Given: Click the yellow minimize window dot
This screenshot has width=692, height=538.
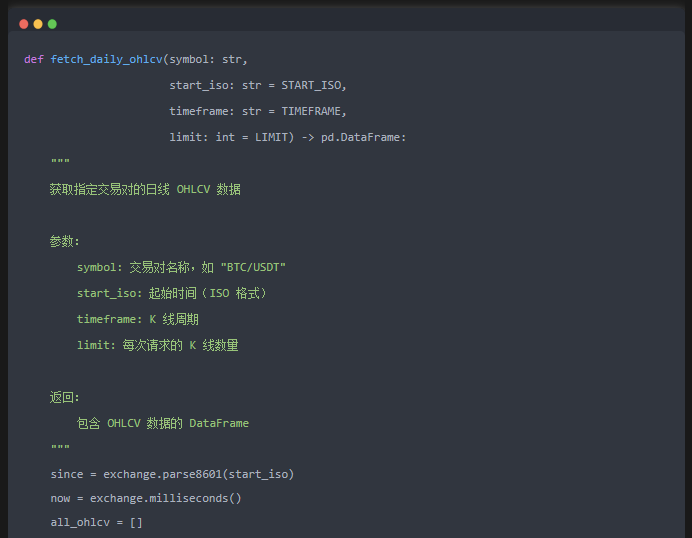Looking at the screenshot, I should 38,24.
